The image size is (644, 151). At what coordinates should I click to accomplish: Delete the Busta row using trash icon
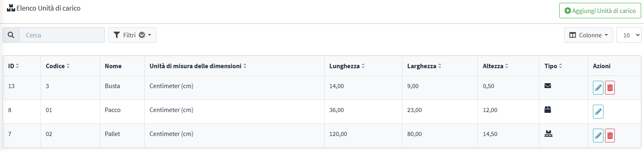tap(610, 88)
